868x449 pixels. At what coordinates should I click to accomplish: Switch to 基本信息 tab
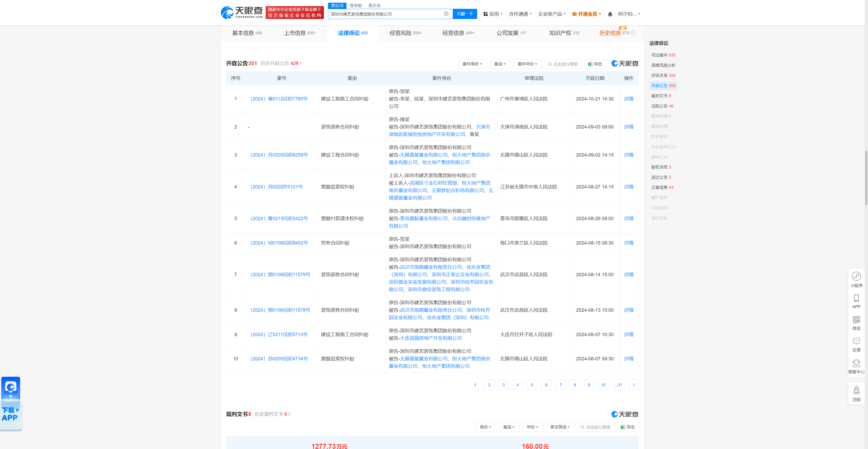[247, 33]
